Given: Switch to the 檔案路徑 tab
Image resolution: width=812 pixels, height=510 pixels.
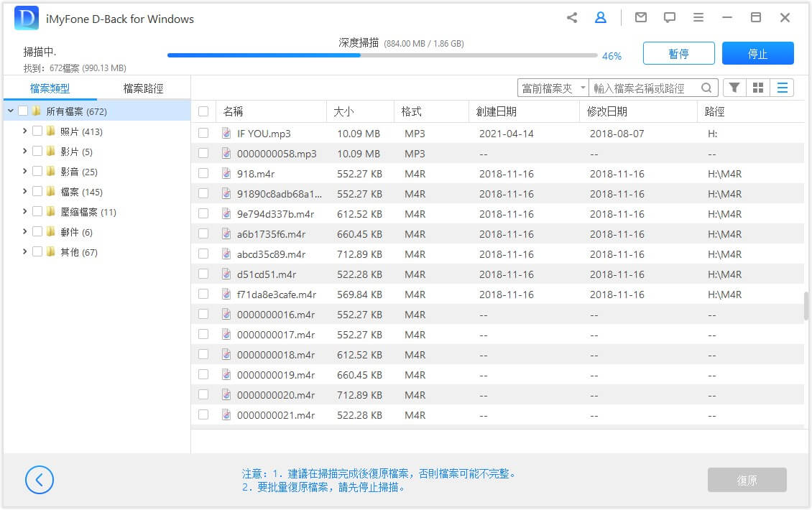Looking at the screenshot, I should point(143,88).
